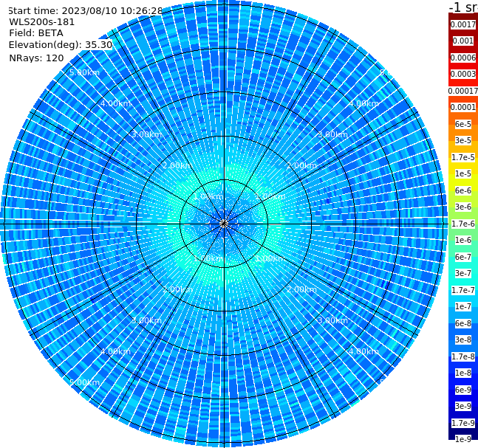The width and height of the screenshot is (478, 448).
Task: Click the upper-left 5.00km range ring label
Action: 84,72
